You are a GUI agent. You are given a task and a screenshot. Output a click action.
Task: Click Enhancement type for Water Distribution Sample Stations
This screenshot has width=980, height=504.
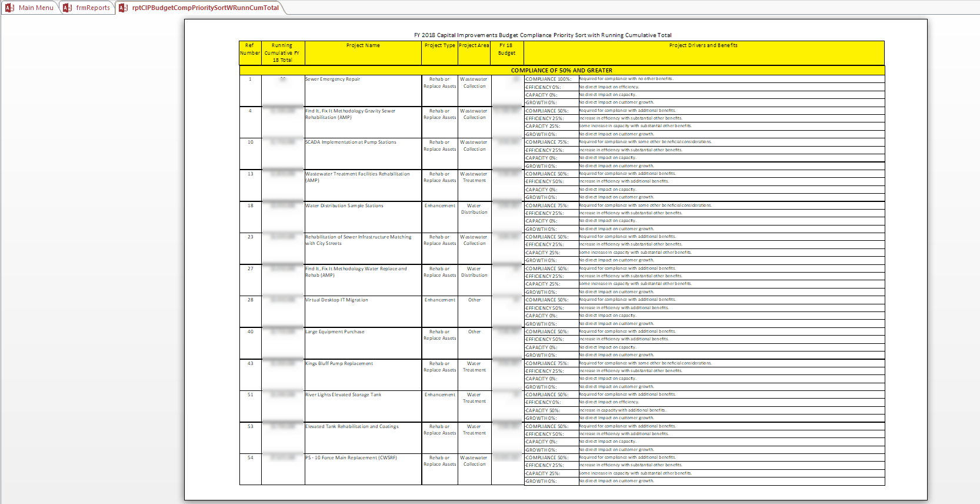439,205
